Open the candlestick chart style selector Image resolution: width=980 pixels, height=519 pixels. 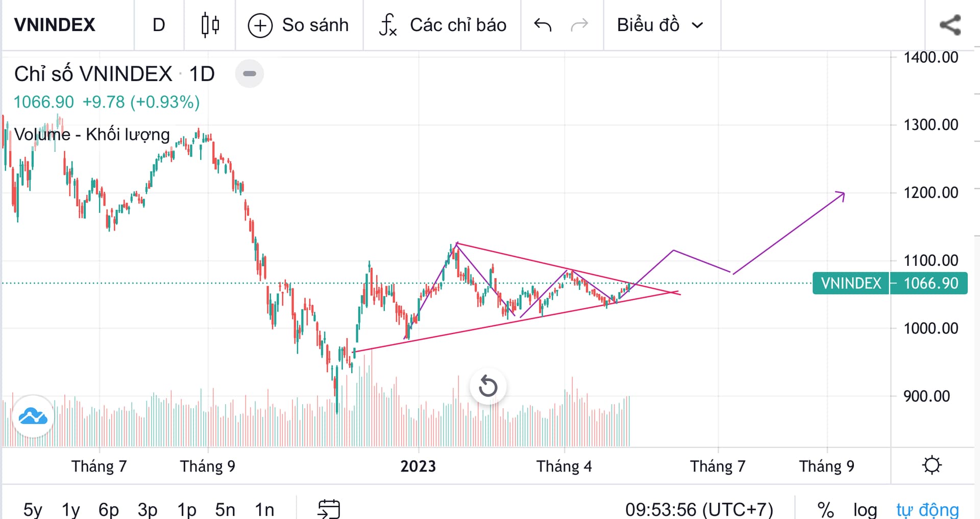(210, 25)
